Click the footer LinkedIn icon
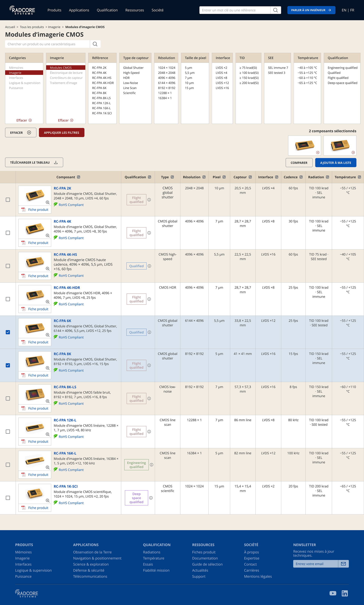The height and width of the screenshot is (605, 364). click(345, 593)
